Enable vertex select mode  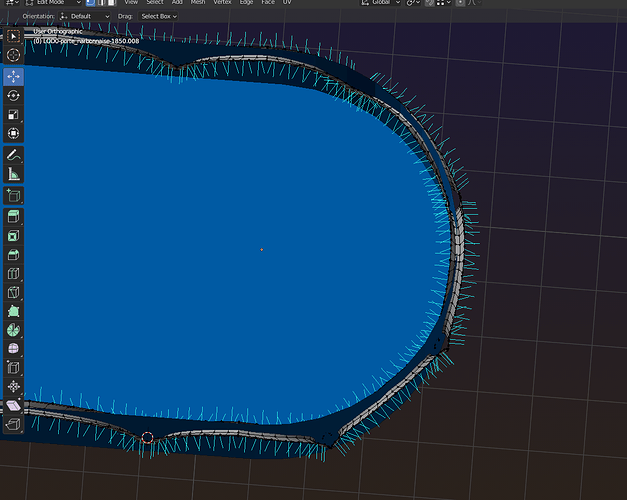pos(90,2)
